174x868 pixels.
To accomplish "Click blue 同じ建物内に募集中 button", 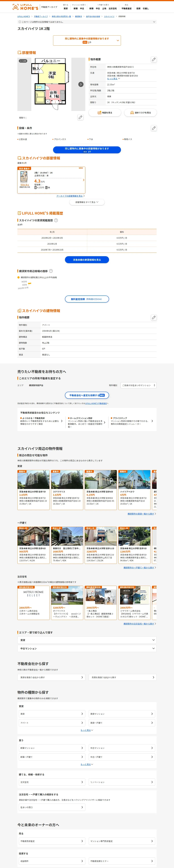I will click(87, 150).
